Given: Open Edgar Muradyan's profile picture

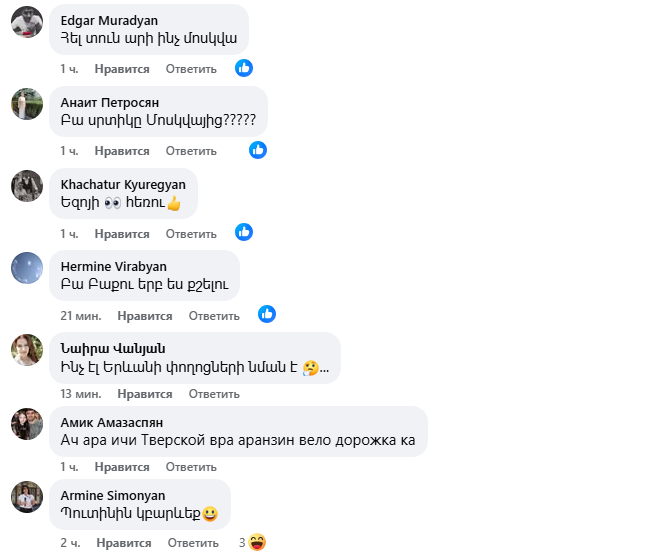Looking at the screenshot, I should click(27, 22).
